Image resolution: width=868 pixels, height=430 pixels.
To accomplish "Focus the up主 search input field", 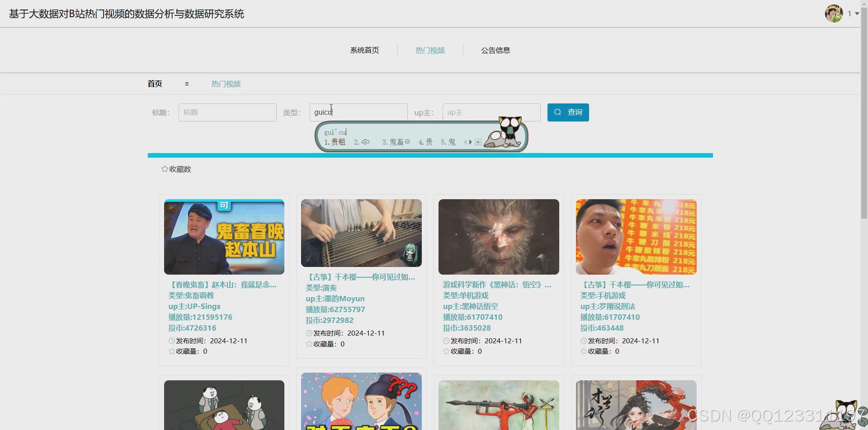I will (x=491, y=112).
